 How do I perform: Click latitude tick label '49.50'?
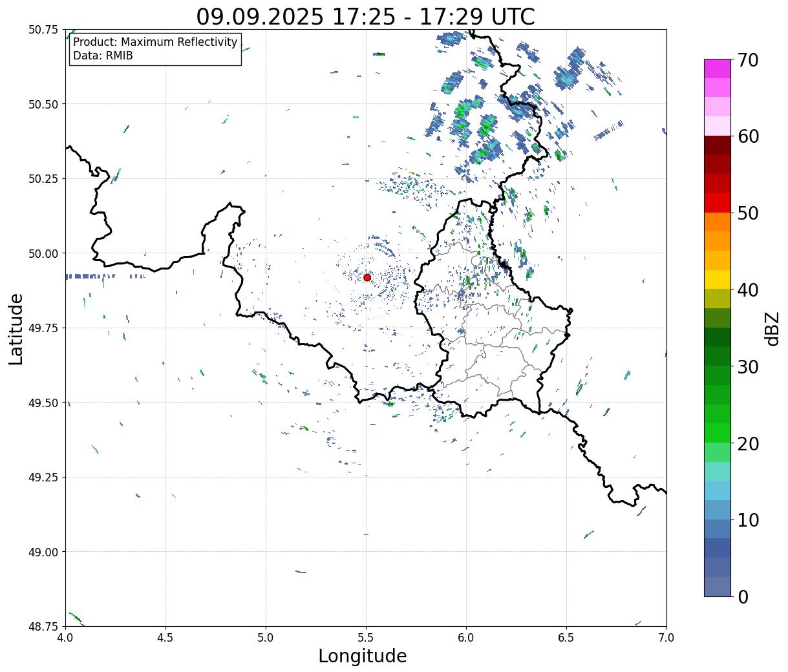coord(43,403)
